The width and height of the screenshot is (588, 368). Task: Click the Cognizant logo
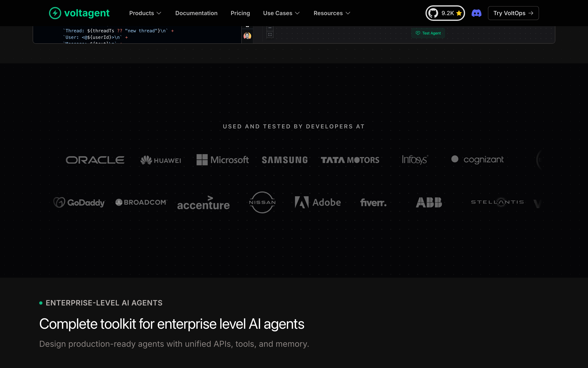pos(477,159)
